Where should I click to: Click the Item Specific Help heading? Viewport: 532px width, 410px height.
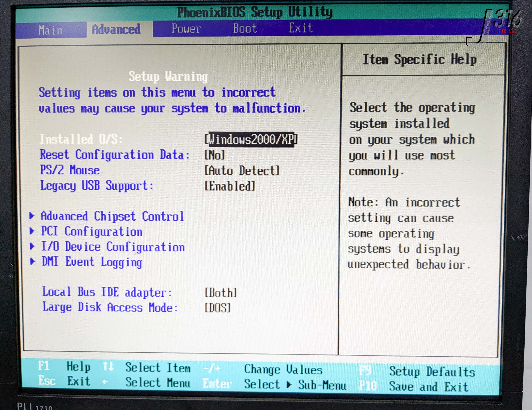[x=420, y=60]
